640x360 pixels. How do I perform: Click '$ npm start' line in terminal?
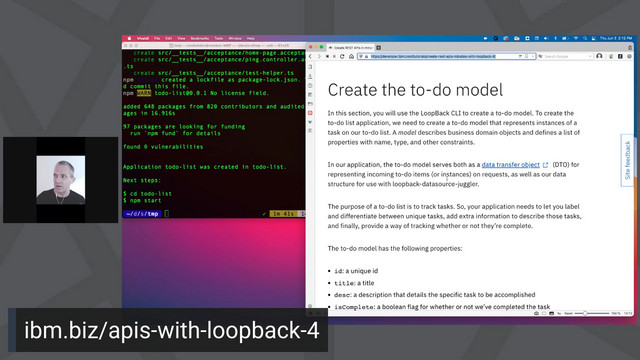pos(142,200)
